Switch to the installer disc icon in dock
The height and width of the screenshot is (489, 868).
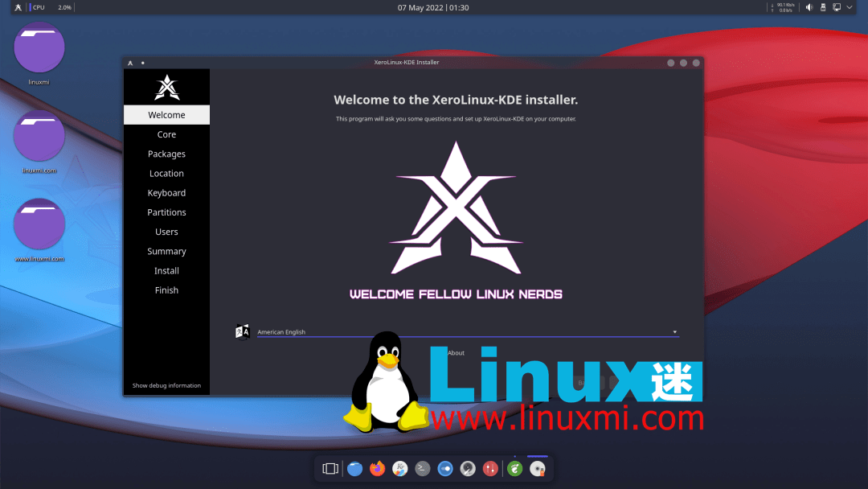point(538,469)
